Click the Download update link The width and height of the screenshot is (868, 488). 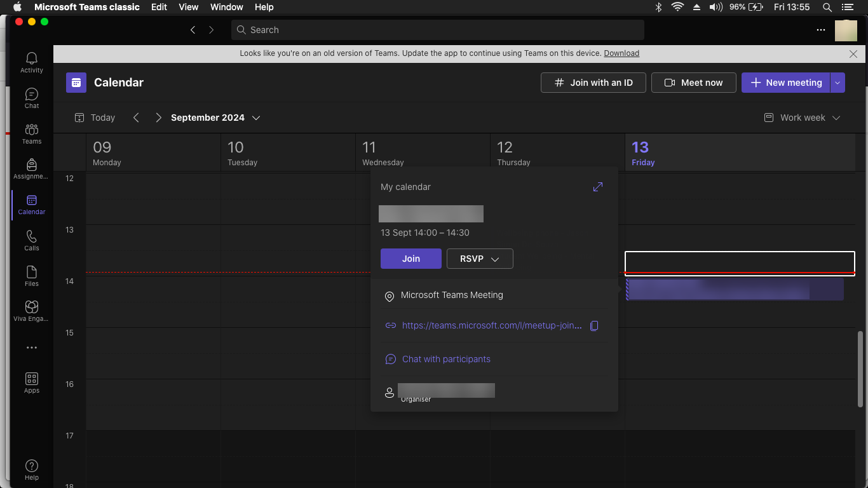pyautogui.click(x=621, y=53)
